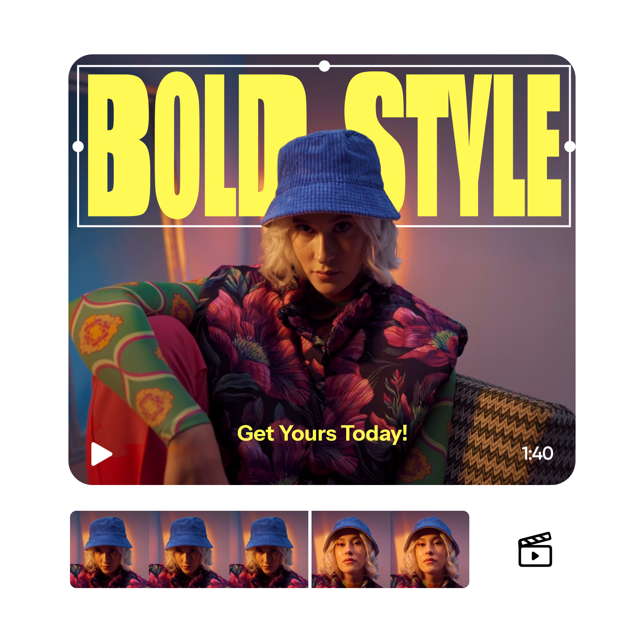Open the video clapperboard icon
Viewport: 644px width, 644px height.
click(x=535, y=549)
